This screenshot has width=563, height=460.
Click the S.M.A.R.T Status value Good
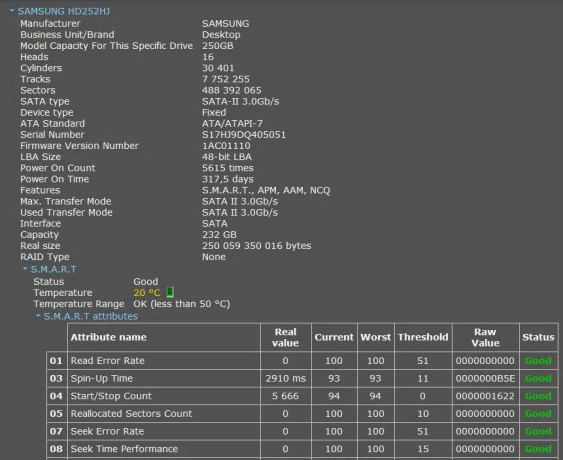coord(145,282)
